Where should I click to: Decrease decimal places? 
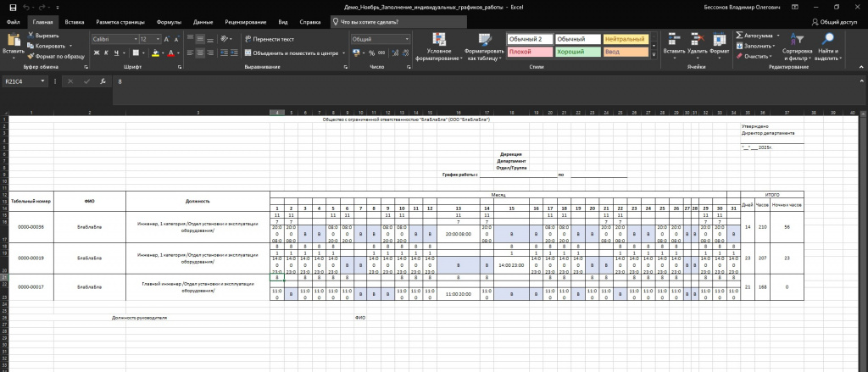click(x=405, y=53)
